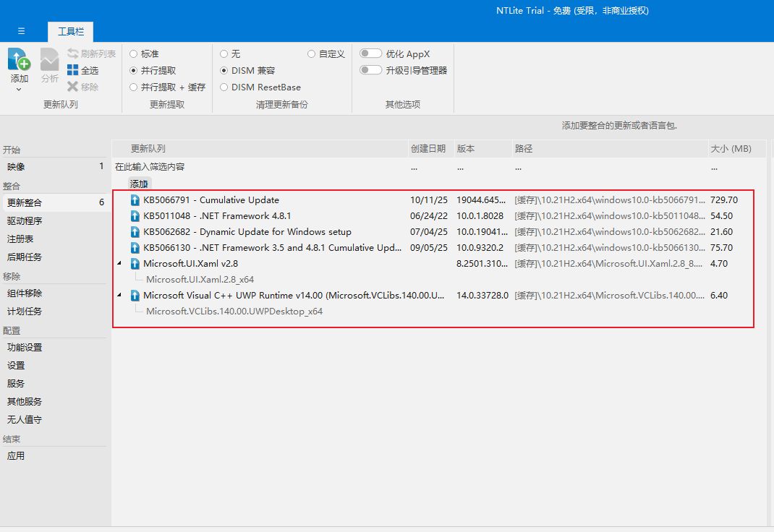Click the 分析 (Analyze) icon in ribbon
This screenshot has width=774, height=532.
(49, 60)
